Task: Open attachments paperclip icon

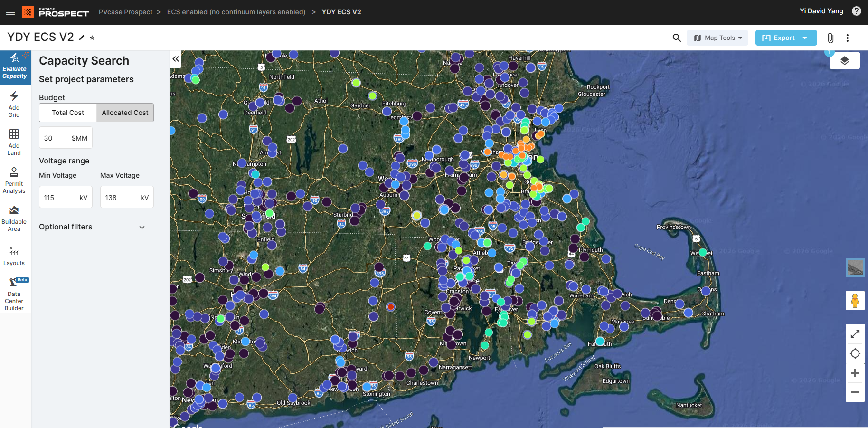Action: [x=830, y=38]
